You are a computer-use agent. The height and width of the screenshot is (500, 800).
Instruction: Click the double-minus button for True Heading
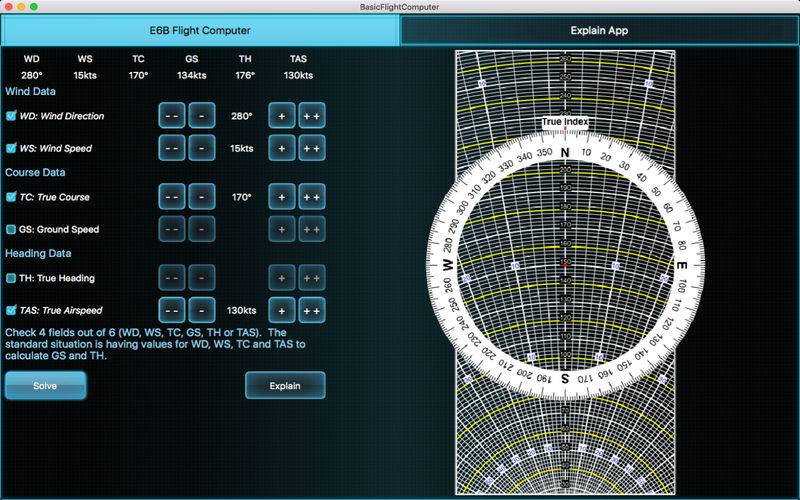[172, 278]
